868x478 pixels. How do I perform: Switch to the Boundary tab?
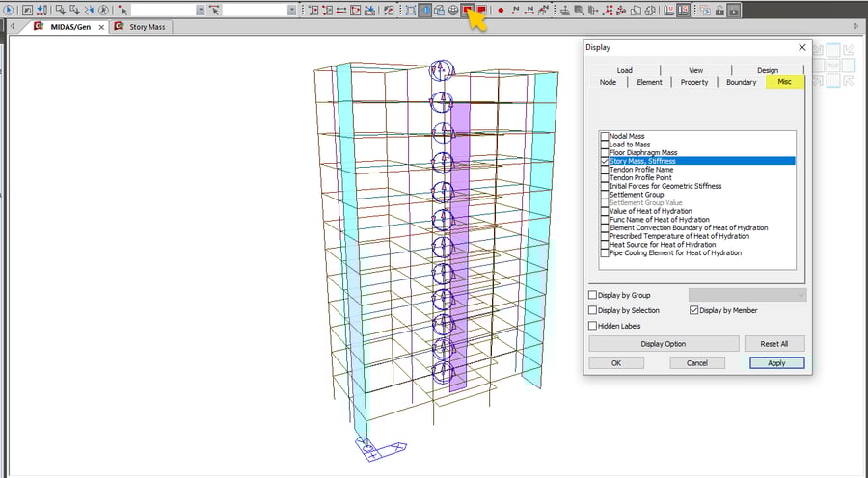(x=741, y=83)
